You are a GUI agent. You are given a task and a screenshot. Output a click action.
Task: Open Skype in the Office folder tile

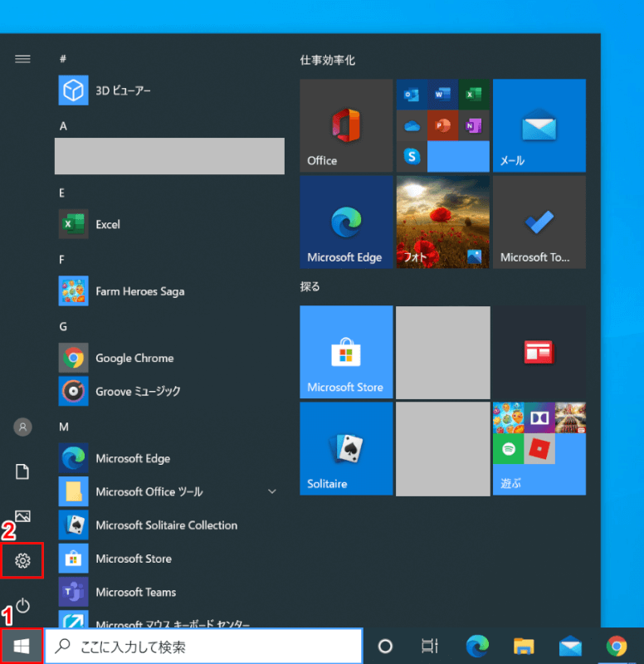point(412,156)
